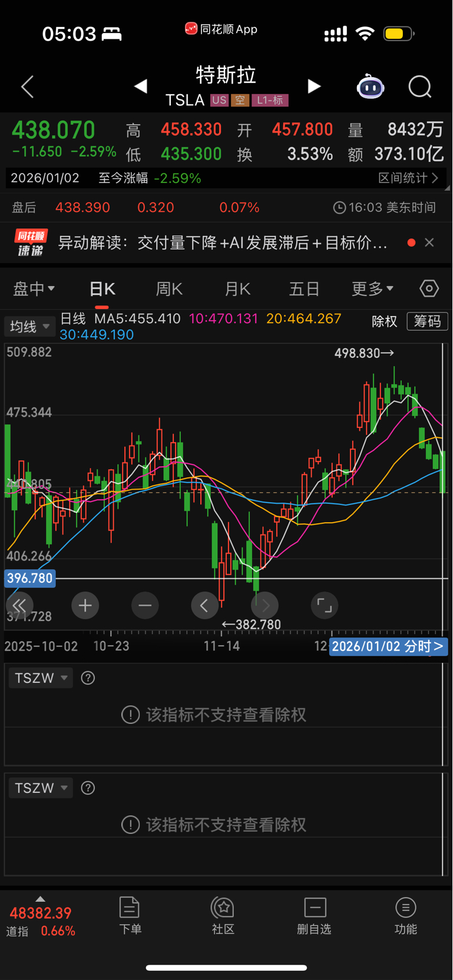Dismiss the 异动解读 news banner
The image size is (453, 980).
click(429, 242)
